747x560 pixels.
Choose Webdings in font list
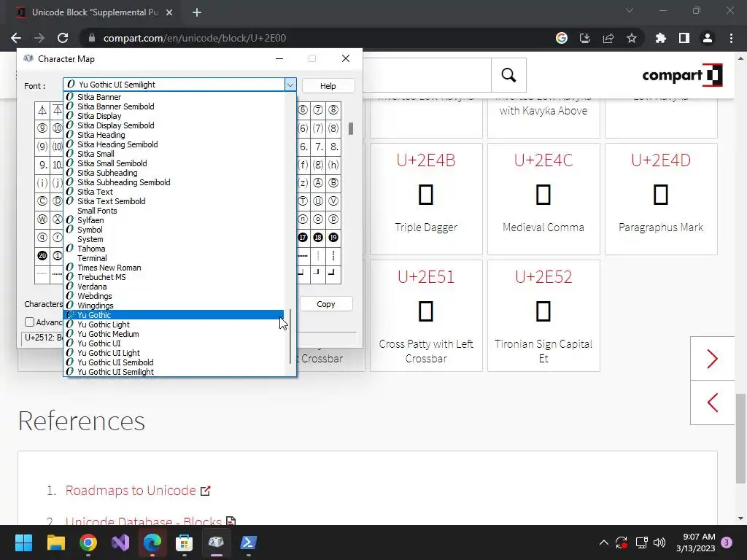pos(174,296)
